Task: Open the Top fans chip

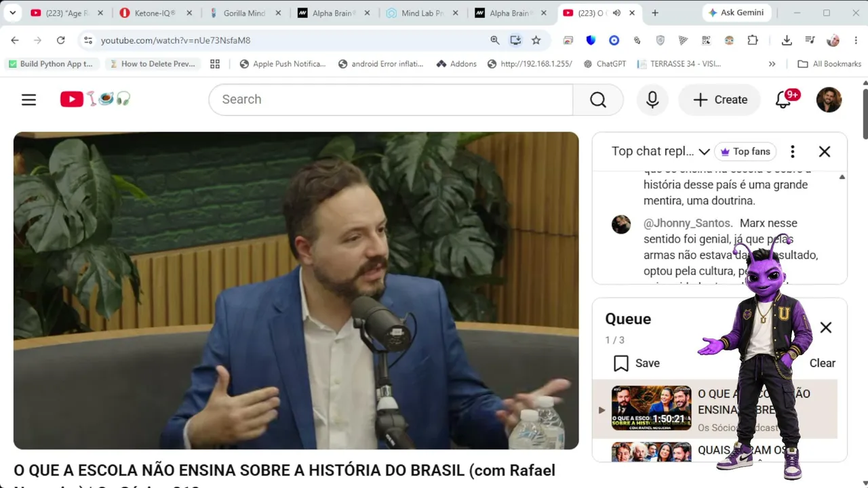Action: coord(745,152)
